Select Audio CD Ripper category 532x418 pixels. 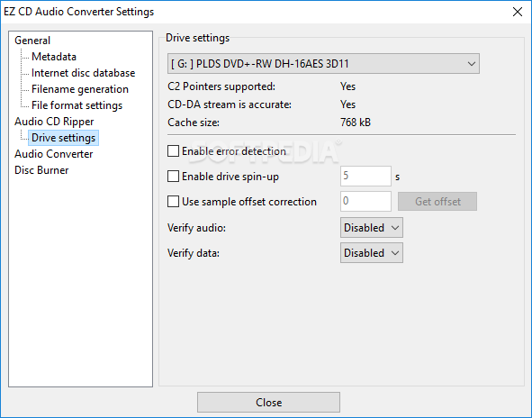coord(54,122)
